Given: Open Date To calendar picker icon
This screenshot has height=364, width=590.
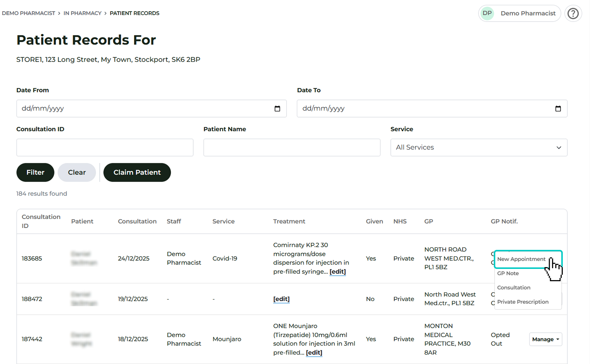Looking at the screenshot, I should [558, 109].
